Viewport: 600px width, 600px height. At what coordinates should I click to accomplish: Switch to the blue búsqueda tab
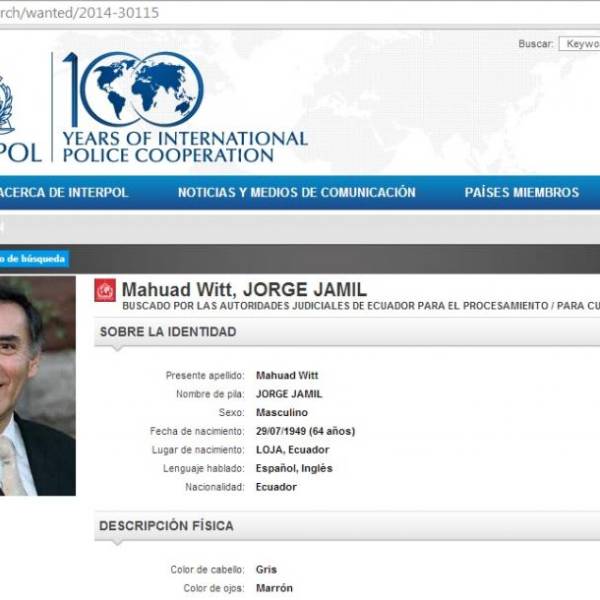[33, 259]
